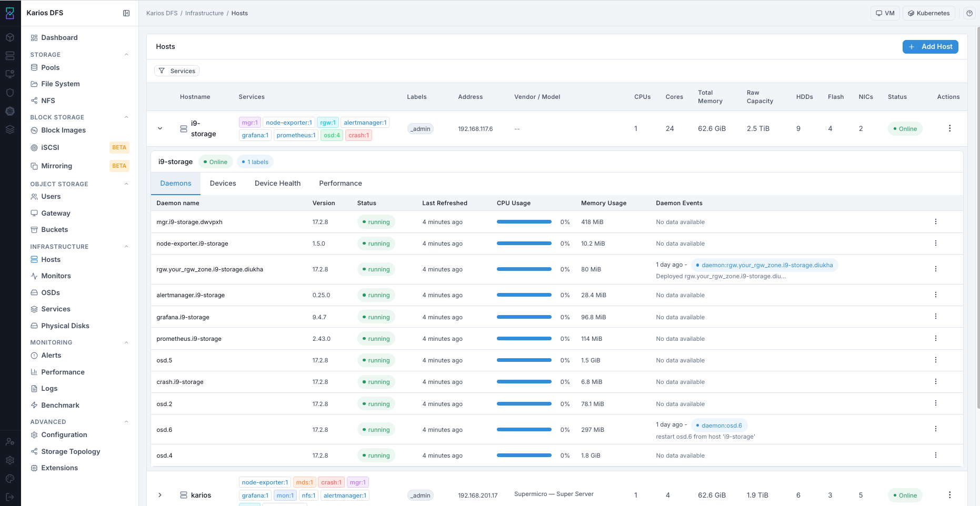Image resolution: width=980 pixels, height=506 pixels.
Task: Open actions menu for crash.i9-storage daemon
Action: (x=936, y=381)
